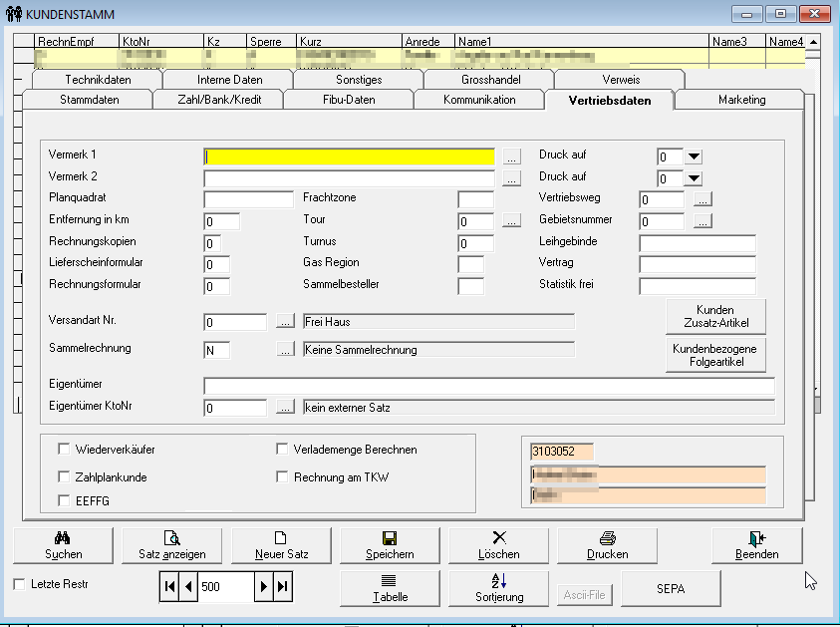Open the Tabelle view
This screenshot has width=840, height=627.
click(x=390, y=588)
